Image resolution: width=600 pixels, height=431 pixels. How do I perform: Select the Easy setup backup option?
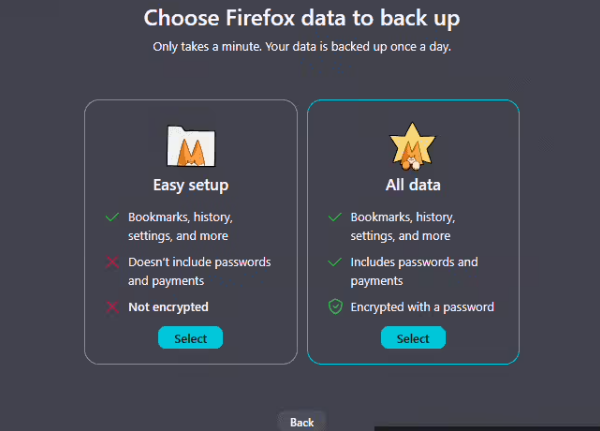(x=190, y=338)
